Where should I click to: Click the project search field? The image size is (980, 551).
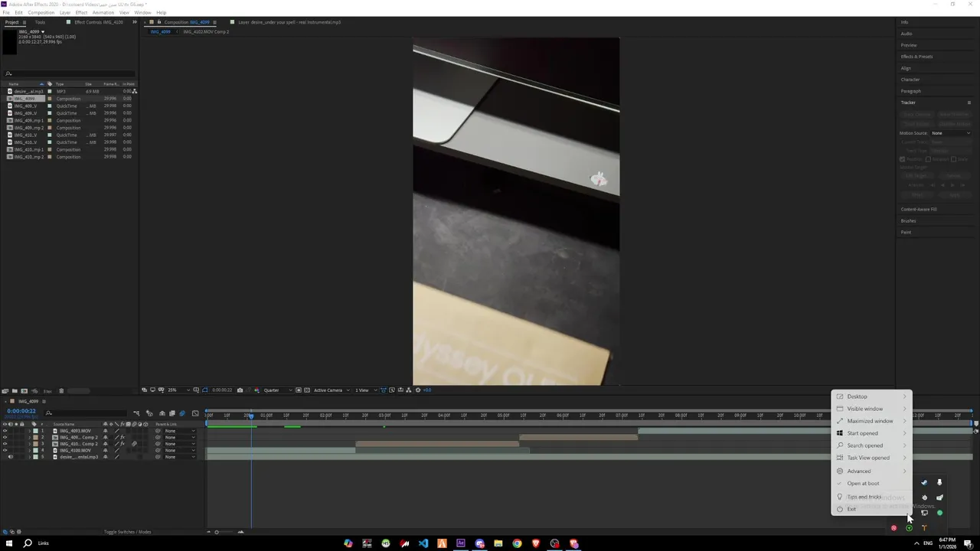(69, 74)
